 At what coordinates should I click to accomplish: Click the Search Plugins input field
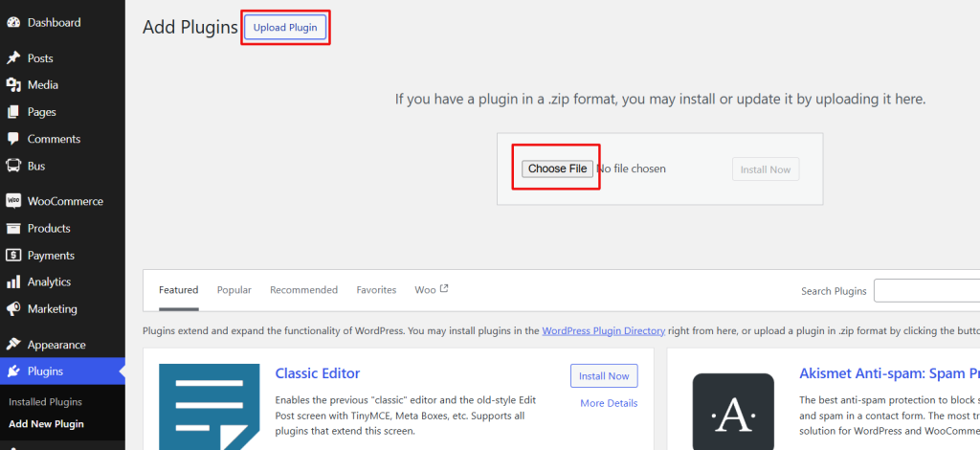pyautogui.click(x=926, y=291)
